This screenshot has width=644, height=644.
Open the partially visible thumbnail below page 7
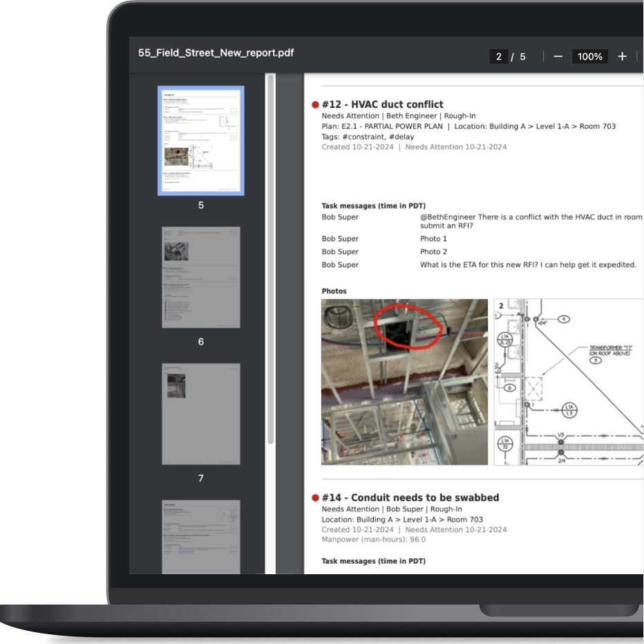[x=201, y=536]
